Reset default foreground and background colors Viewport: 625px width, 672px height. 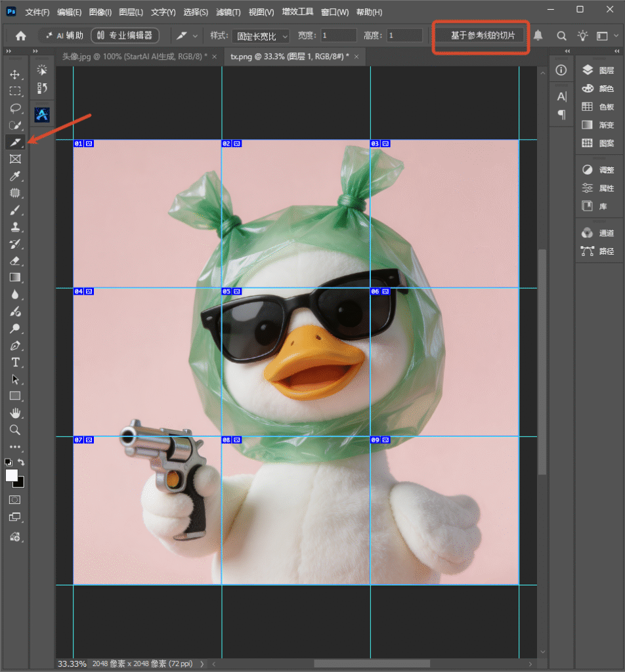point(8,462)
